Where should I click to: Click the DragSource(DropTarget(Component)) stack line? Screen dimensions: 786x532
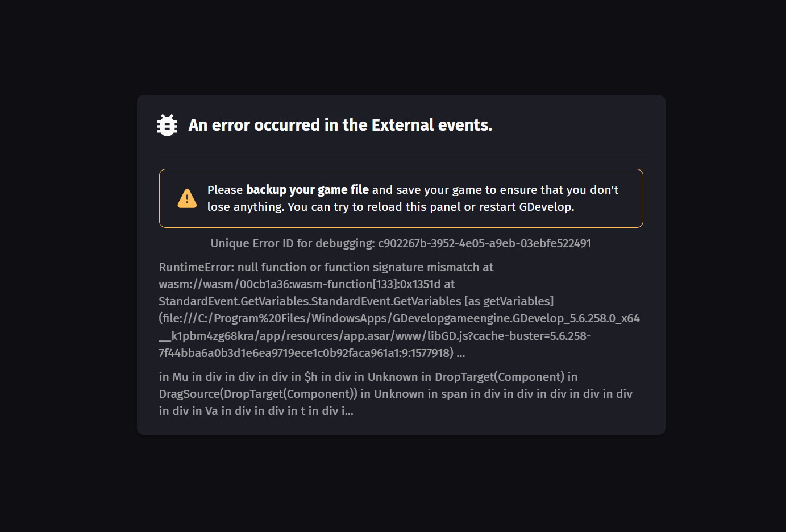point(396,394)
